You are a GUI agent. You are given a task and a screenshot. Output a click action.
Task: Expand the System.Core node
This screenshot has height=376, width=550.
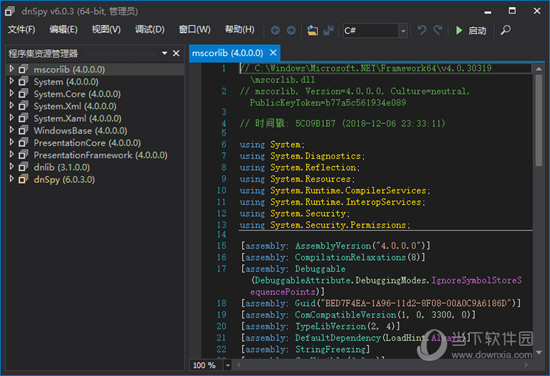(x=12, y=93)
